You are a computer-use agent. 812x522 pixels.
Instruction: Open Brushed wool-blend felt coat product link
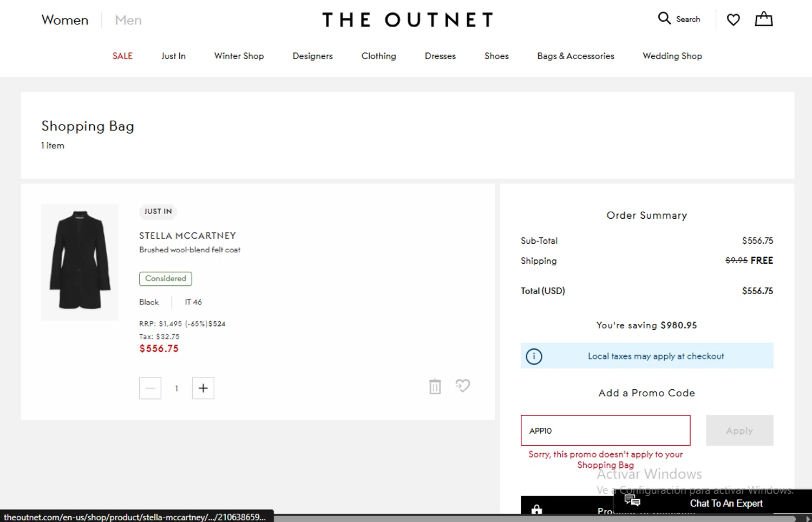(189, 250)
